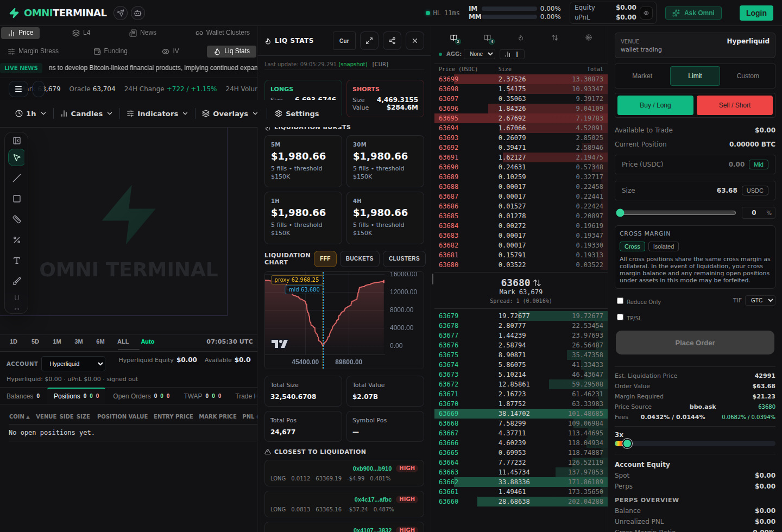Click the flame icon above order book
This screenshot has width=782, height=532.
[521, 38]
